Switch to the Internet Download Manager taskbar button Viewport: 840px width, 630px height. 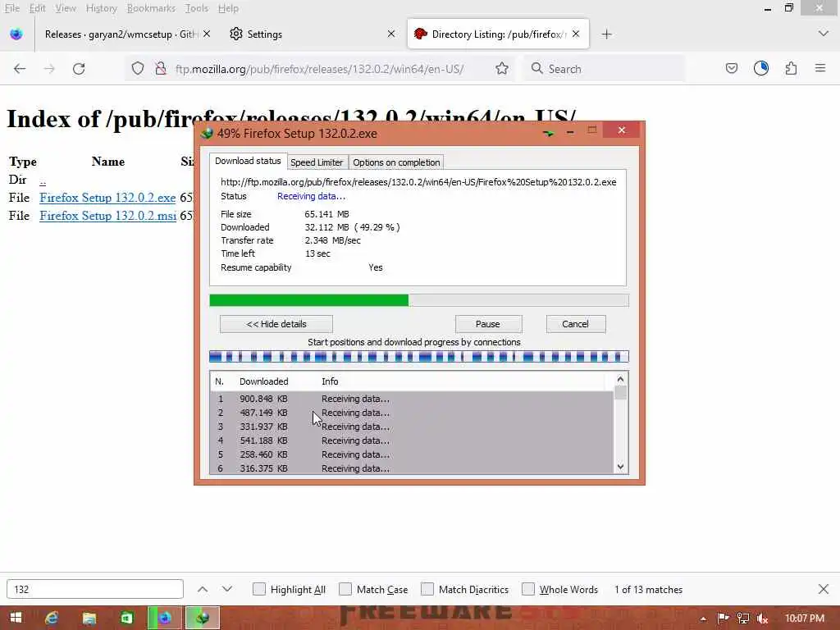[202, 618]
